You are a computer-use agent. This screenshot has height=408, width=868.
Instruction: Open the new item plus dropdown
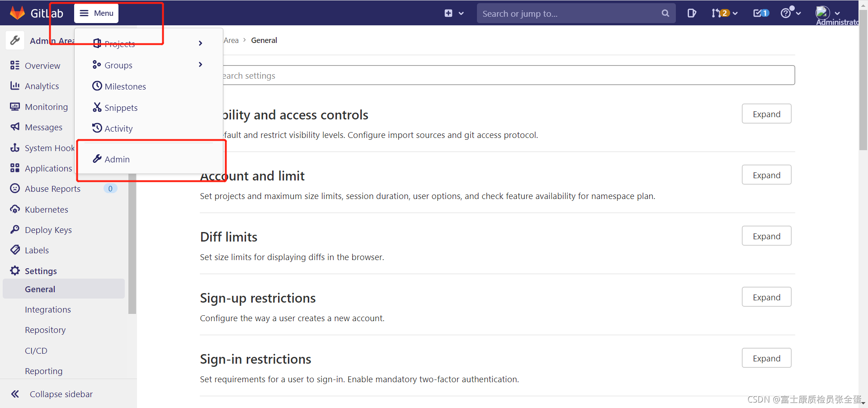[x=453, y=13]
